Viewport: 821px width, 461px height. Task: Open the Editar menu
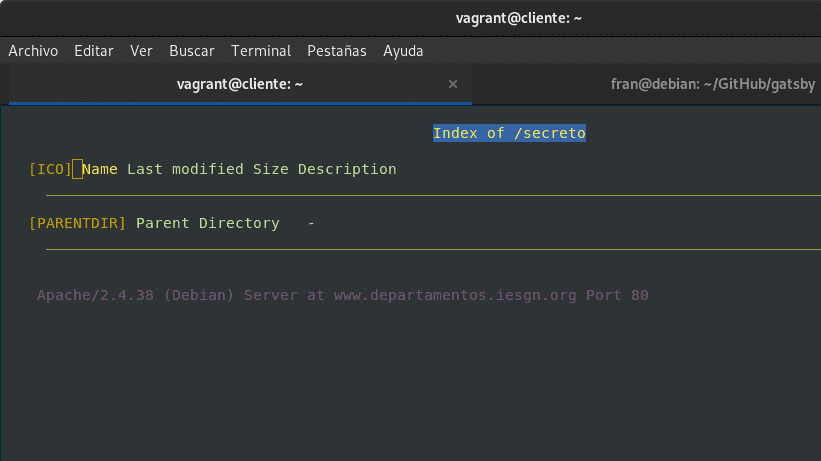93,51
